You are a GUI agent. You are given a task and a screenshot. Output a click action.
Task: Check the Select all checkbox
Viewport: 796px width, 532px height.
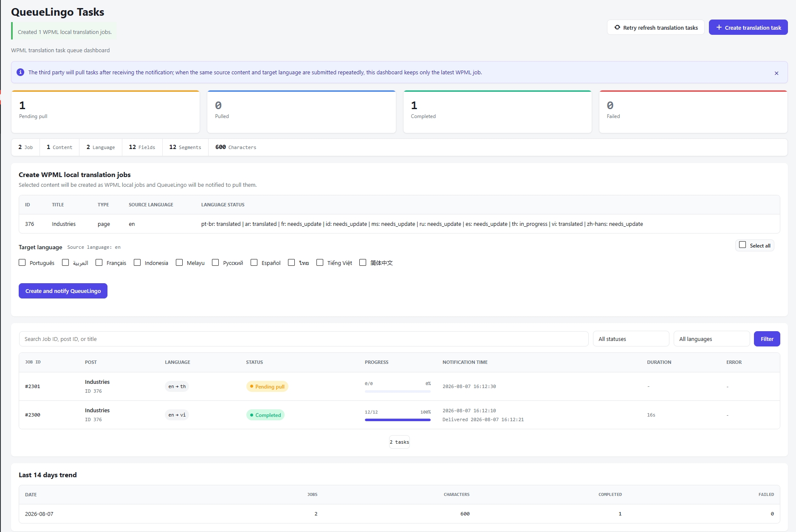pyautogui.click(x=742, y=245)
